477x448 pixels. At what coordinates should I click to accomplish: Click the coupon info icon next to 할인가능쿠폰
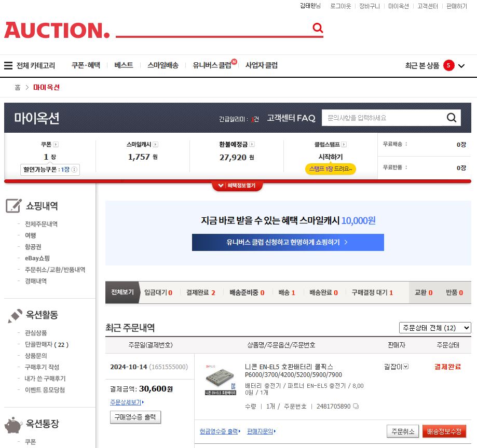pos(74,170)
